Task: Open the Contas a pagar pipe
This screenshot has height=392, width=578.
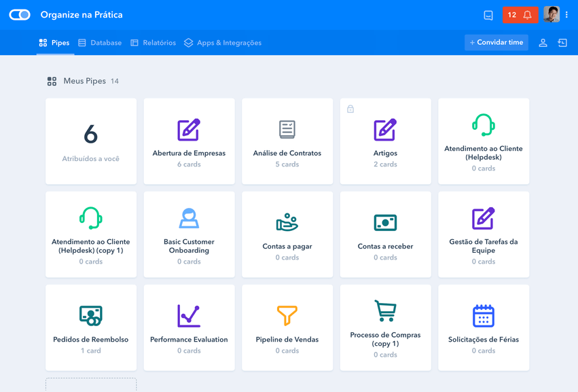Action: (287, 234)
